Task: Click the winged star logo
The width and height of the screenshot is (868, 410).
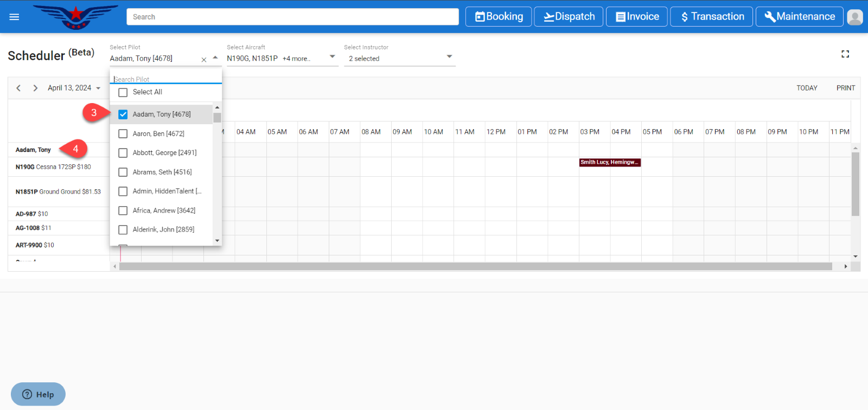Action: 75,17
